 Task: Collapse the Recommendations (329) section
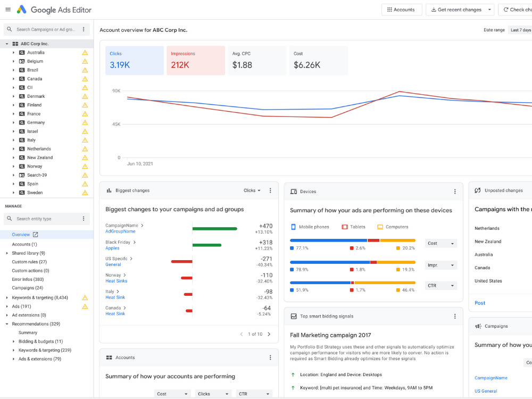(x=7, y=324)
